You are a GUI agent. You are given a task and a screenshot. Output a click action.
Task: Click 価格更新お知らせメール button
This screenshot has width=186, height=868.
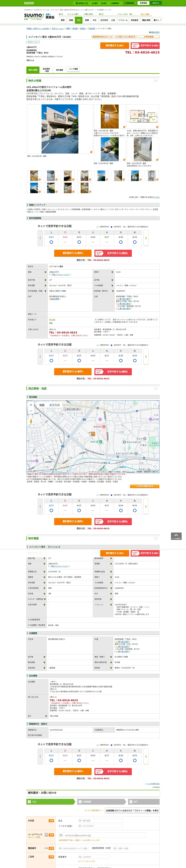(102, 37)
